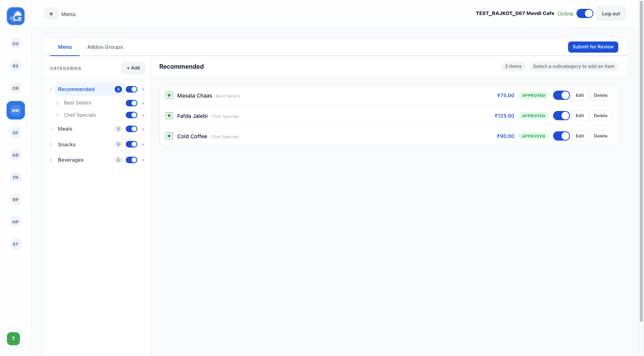
Task: Delete the Beverages category using x icon
Action: tap(143, 160)
